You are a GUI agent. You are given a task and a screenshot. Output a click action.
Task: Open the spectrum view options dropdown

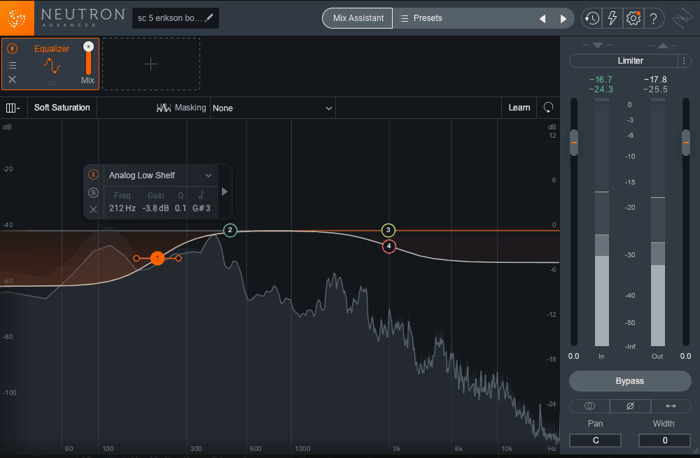[x=12, y=108]
